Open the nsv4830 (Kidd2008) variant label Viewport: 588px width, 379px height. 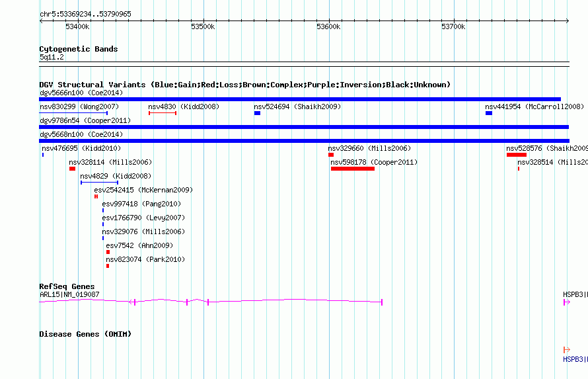tap(184, 106)
